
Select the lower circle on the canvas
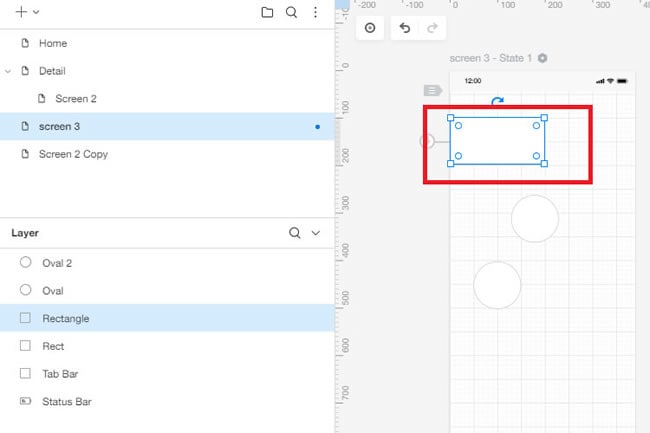[497, 285]
